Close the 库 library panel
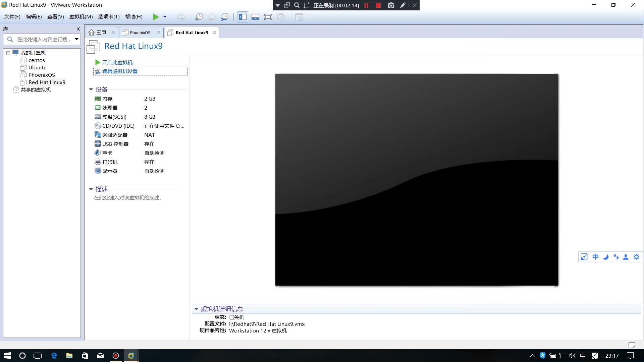This screenshot has height=362, width=644. 78,29
